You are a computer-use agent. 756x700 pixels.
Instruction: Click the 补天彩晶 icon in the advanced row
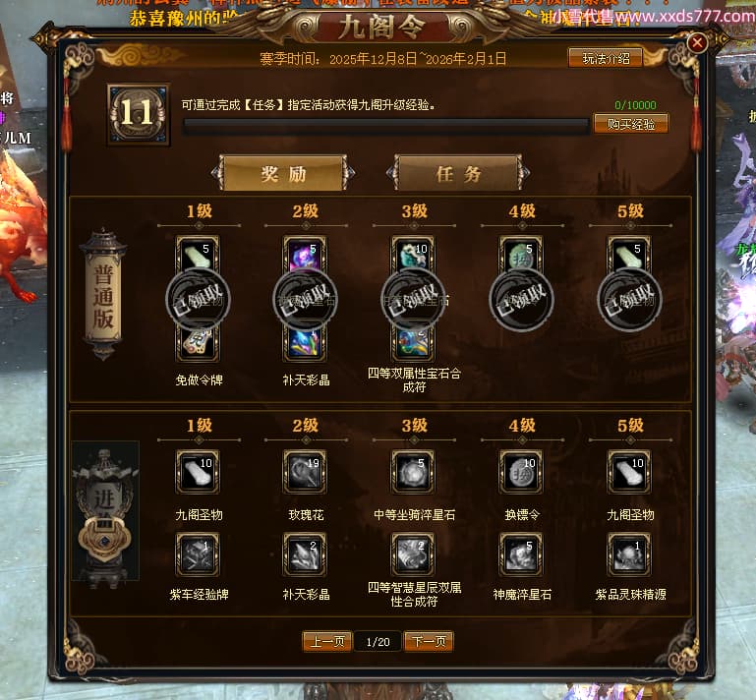[305, 554]
